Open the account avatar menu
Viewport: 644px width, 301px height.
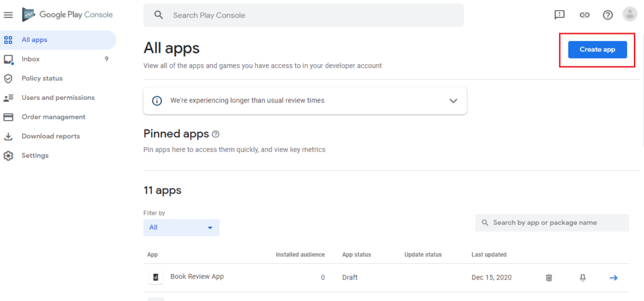click(x=630, y=14)
